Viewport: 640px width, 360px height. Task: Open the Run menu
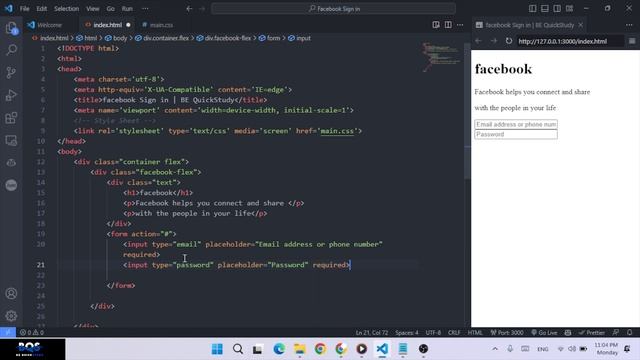[x=127, y=9]
